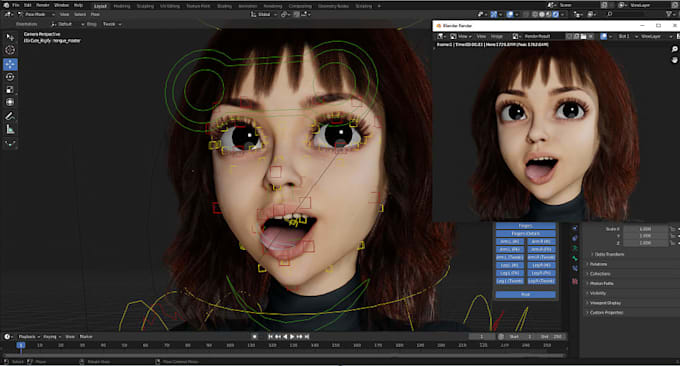Screen dimensions: 680x366
Task: Switch to solid viewport shading
Action: (x=542, y=14)
